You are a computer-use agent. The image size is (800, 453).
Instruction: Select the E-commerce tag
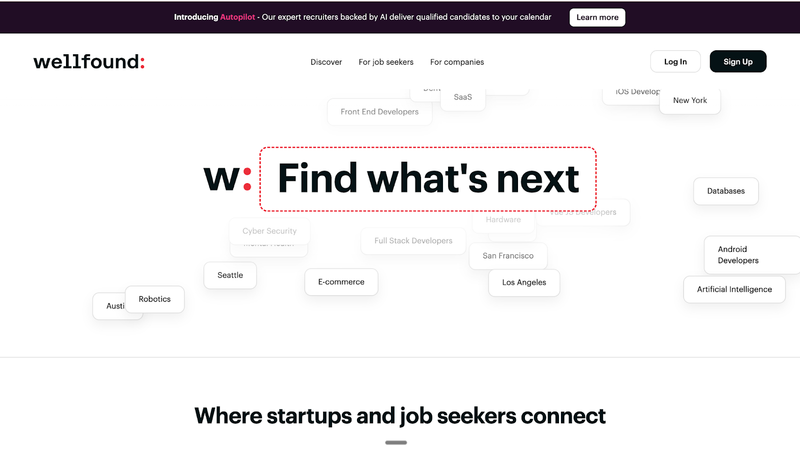coord(341,282)
